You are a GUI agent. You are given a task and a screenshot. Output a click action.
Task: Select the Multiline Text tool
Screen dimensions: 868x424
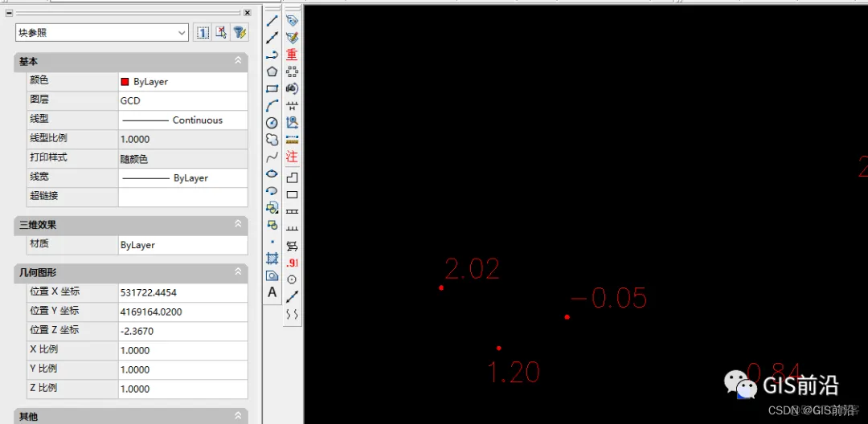272,291
